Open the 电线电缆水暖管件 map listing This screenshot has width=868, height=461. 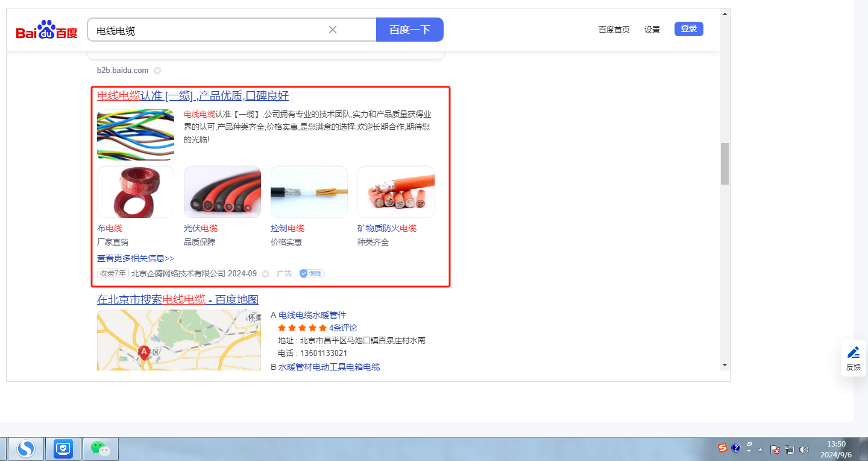point(312,315)
